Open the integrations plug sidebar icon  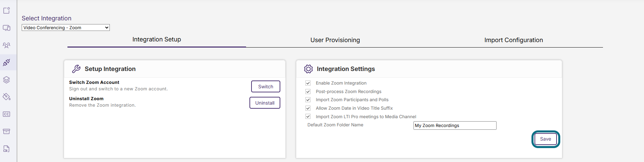point(6,62)
